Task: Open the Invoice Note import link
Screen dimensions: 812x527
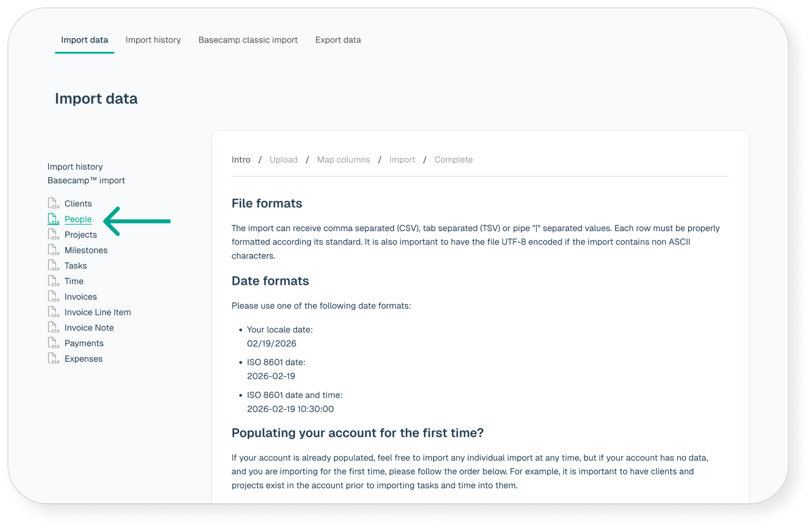Action: point(89,328)
